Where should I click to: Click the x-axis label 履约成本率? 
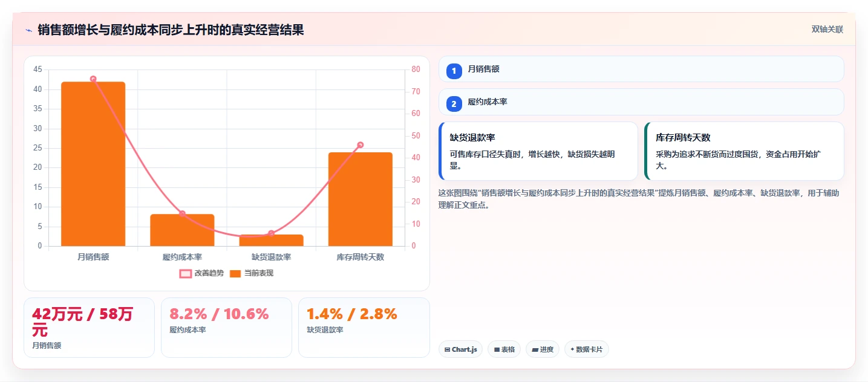click(x=182, y=257)
